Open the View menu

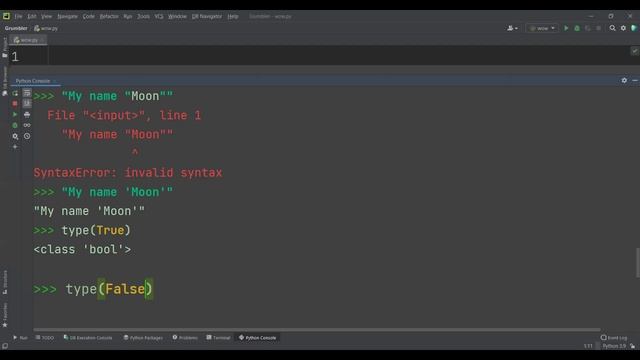pos(47,16)
